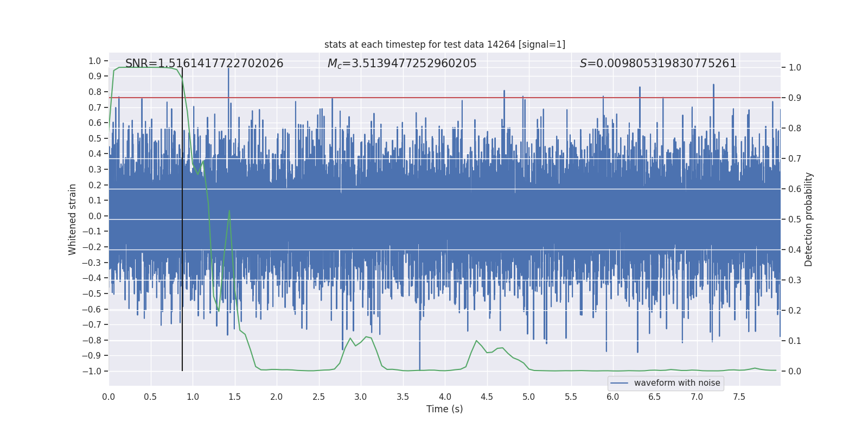The height and width of the screenshot is (434, 868).
Task: Click the right axis tick label 0.9
Action: [x=795, y=98]
